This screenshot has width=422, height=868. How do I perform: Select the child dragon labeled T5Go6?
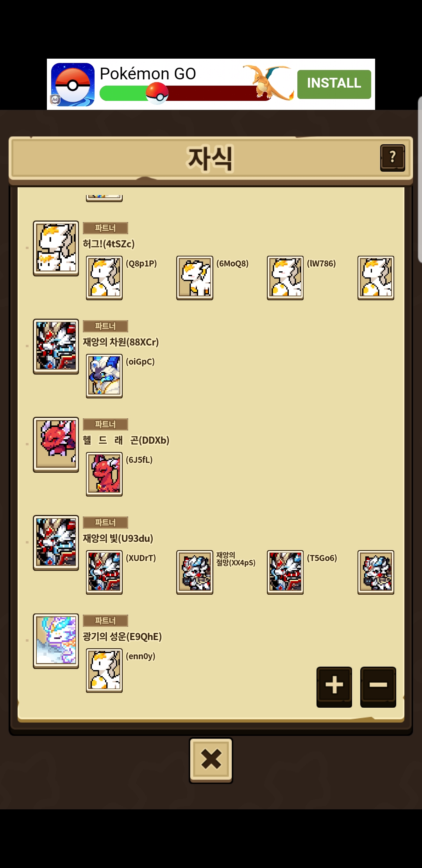[285, 572]
